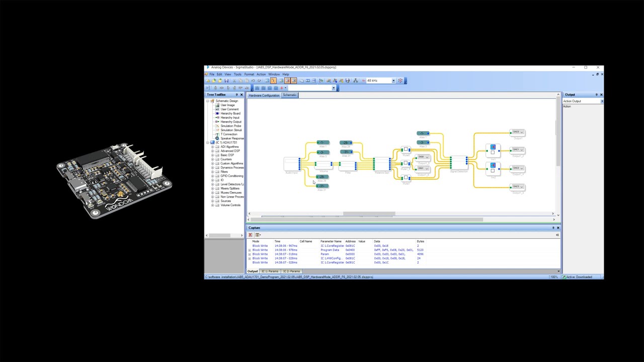
Task: Select Hierarchy Input tree item
Action: 230,118
